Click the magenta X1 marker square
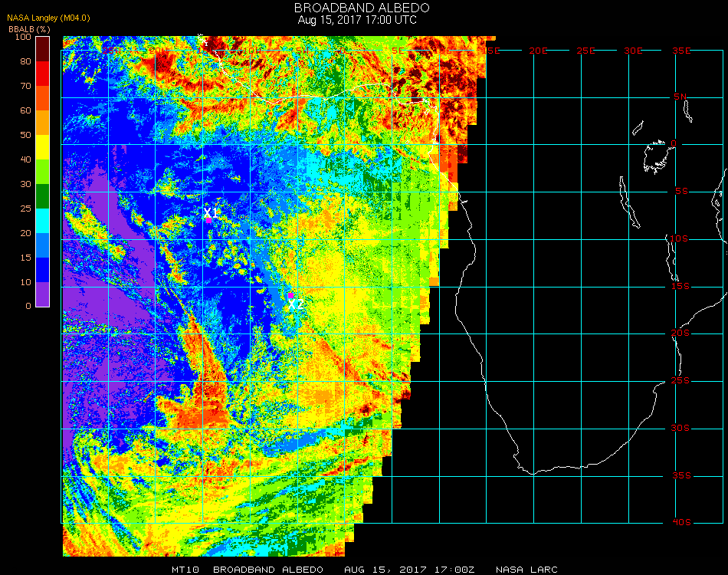 pos(209,221)
